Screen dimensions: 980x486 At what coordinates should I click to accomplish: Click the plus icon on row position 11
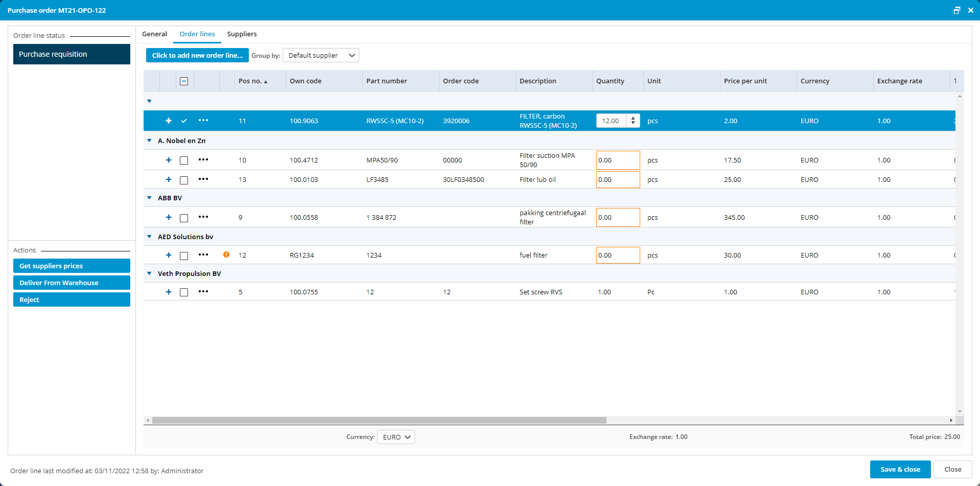(169, 121)
